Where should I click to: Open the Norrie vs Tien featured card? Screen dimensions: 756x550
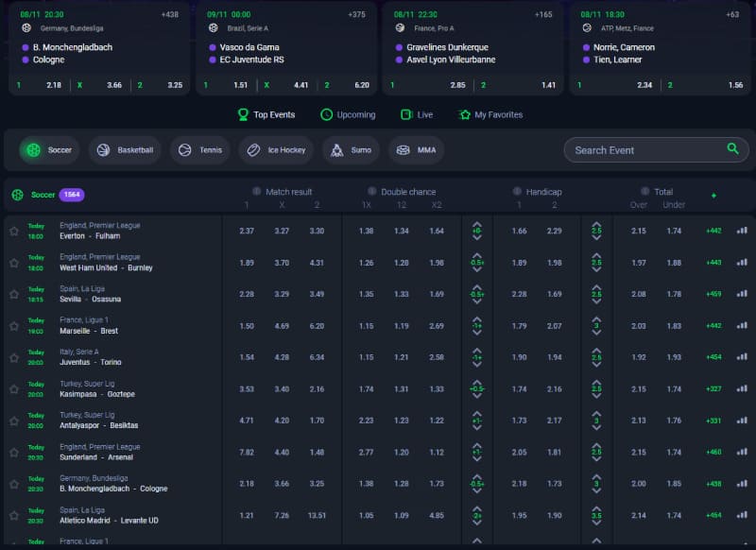point(659,47)
